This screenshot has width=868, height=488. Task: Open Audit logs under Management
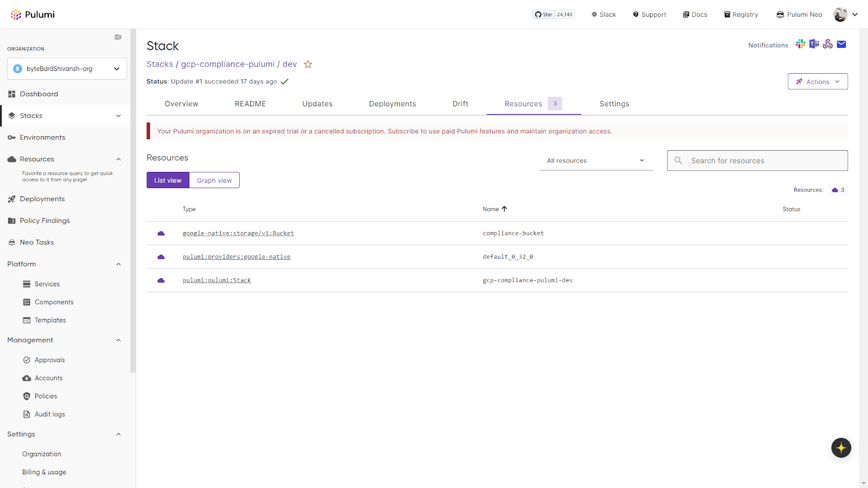[x=49, y=414]
